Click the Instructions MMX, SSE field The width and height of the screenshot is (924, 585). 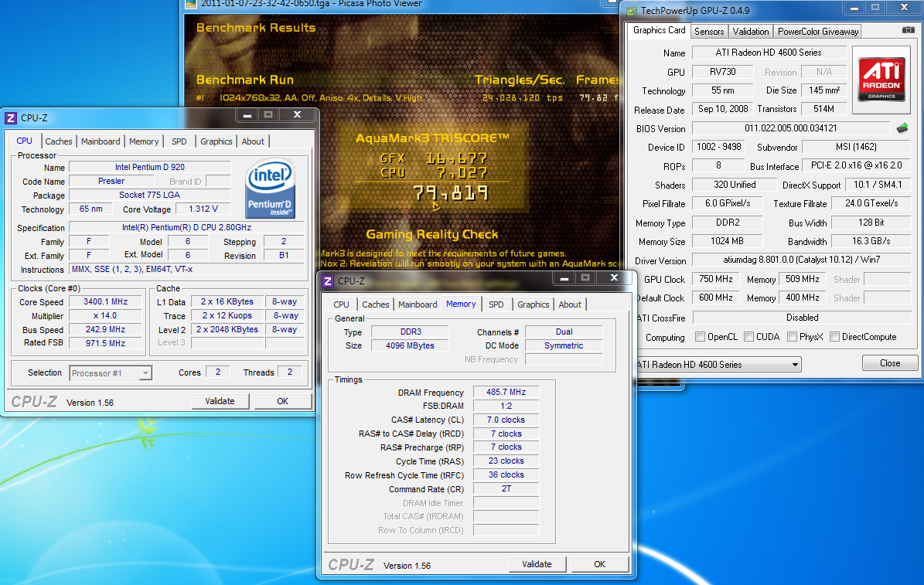point(187,269)
